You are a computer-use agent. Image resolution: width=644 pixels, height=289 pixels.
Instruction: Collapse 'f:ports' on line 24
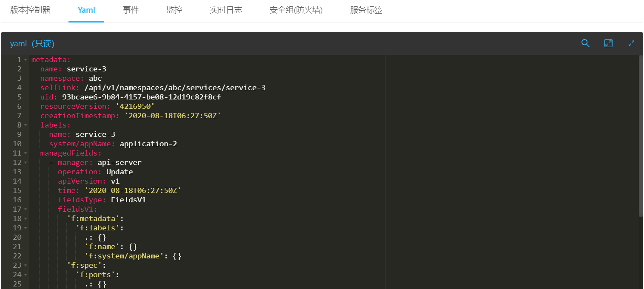[26, 275]
